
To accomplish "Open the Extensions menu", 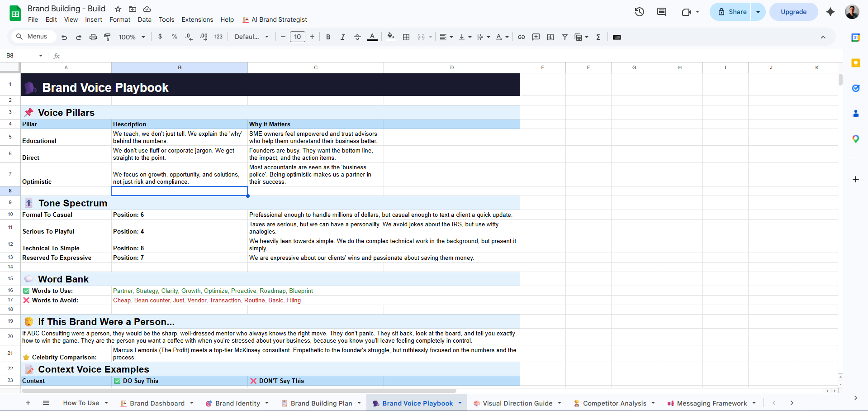I will [x=197, y=19].
